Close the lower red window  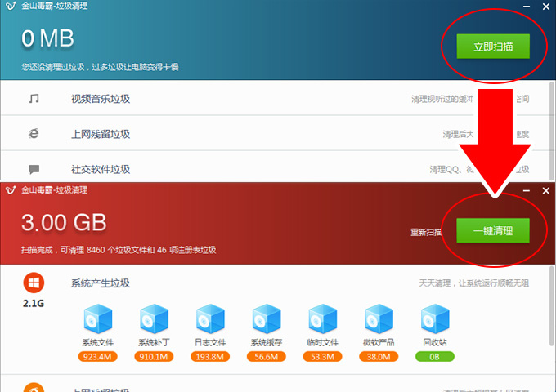(x=546, y=191)
